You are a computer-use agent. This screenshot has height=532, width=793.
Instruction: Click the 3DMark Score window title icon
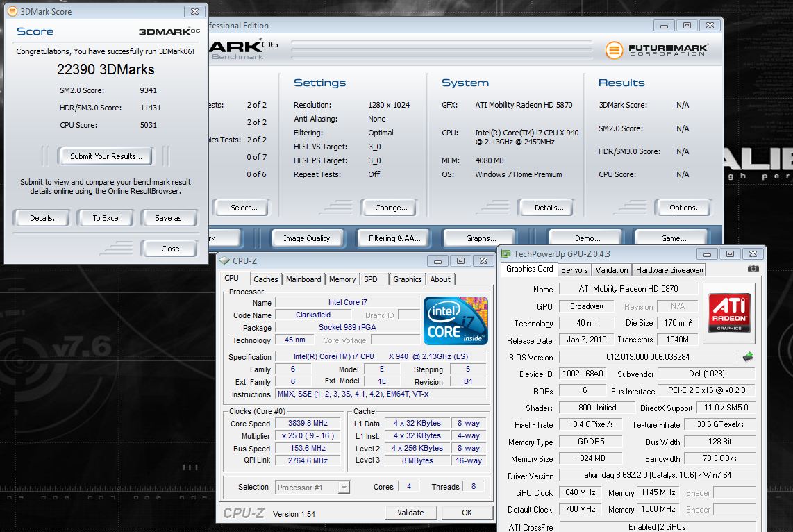[x=12, y=11]
